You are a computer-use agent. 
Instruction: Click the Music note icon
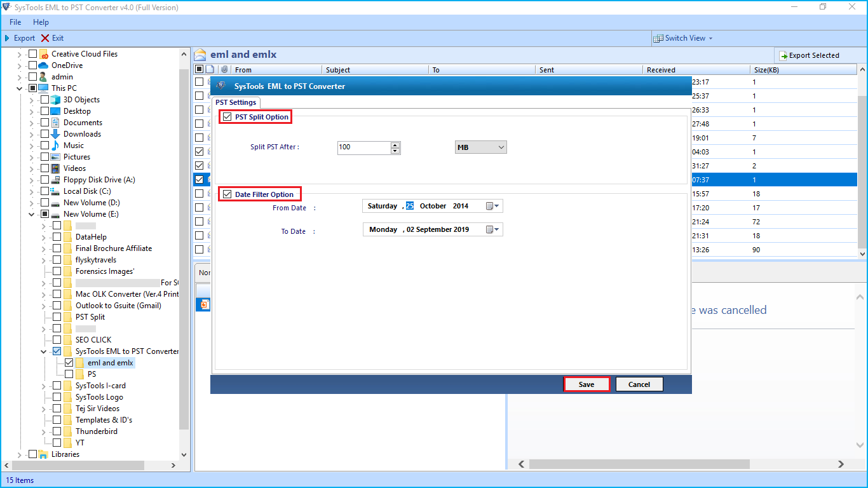(56, 146)
